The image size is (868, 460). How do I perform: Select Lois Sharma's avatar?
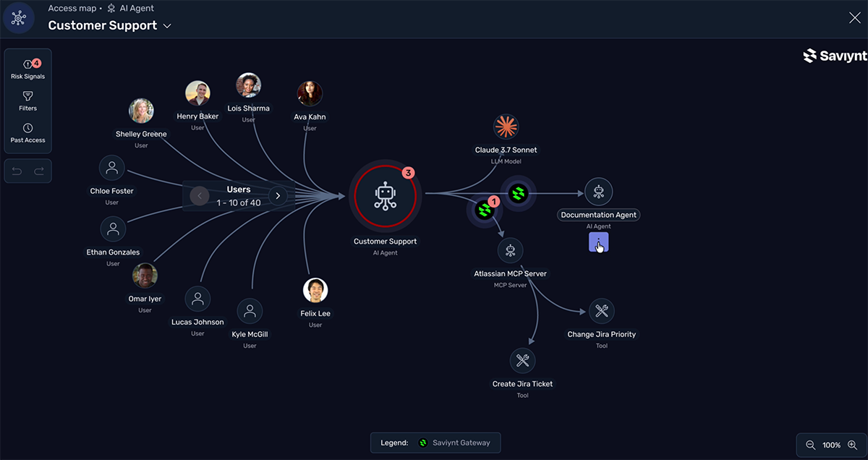[248, 85]
